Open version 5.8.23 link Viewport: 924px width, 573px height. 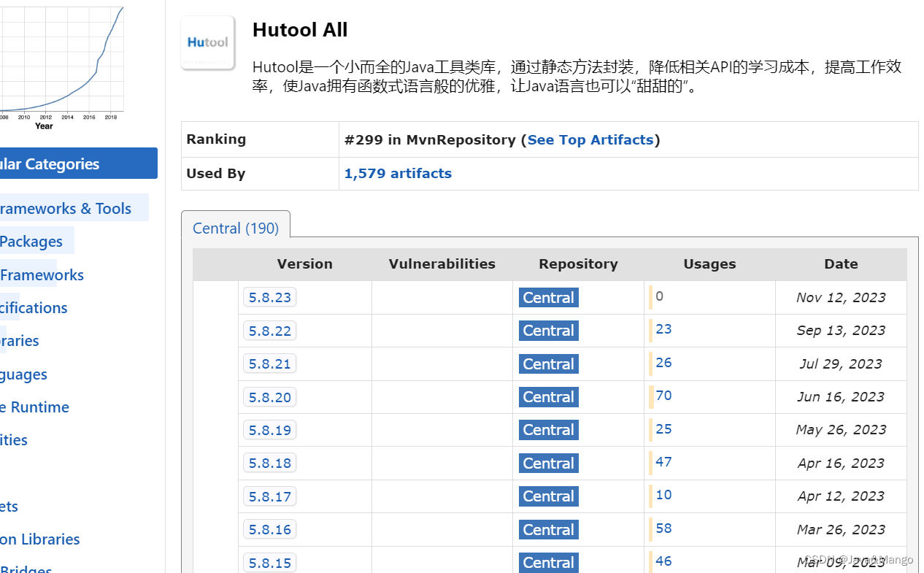point(270,297)
